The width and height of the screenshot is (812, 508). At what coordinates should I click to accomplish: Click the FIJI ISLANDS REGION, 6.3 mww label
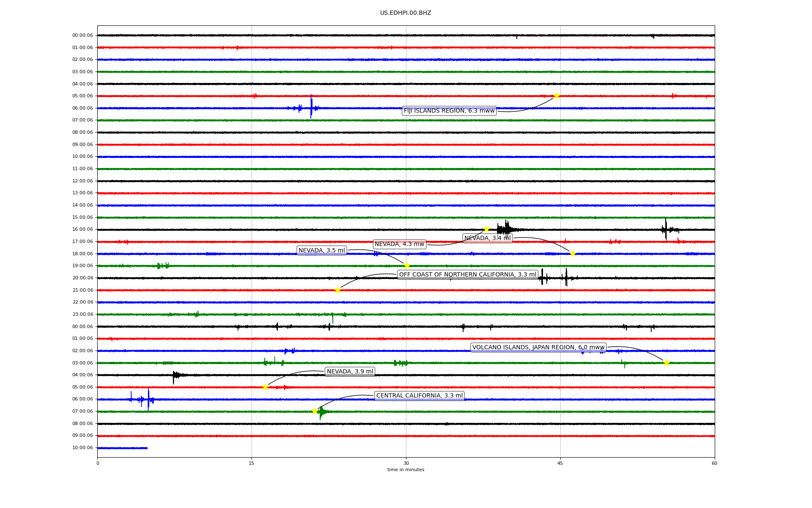point(449,111)
